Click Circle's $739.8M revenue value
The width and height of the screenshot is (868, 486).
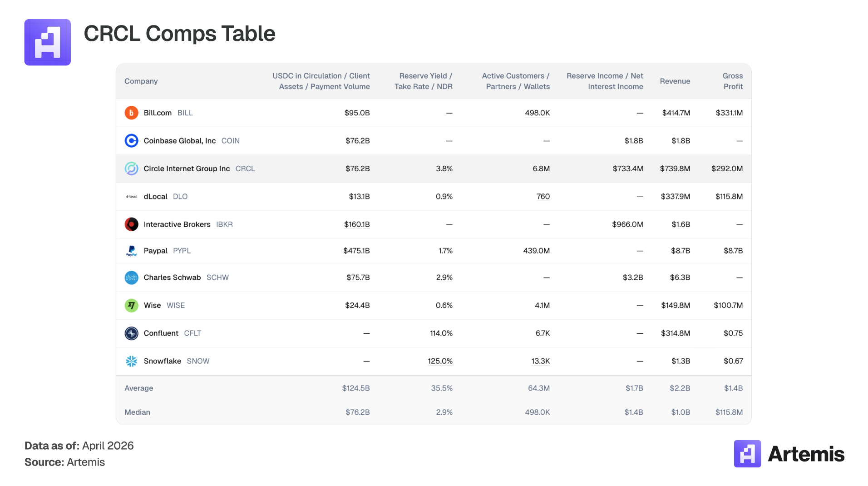pyautogui.click(x=675, y=169)
